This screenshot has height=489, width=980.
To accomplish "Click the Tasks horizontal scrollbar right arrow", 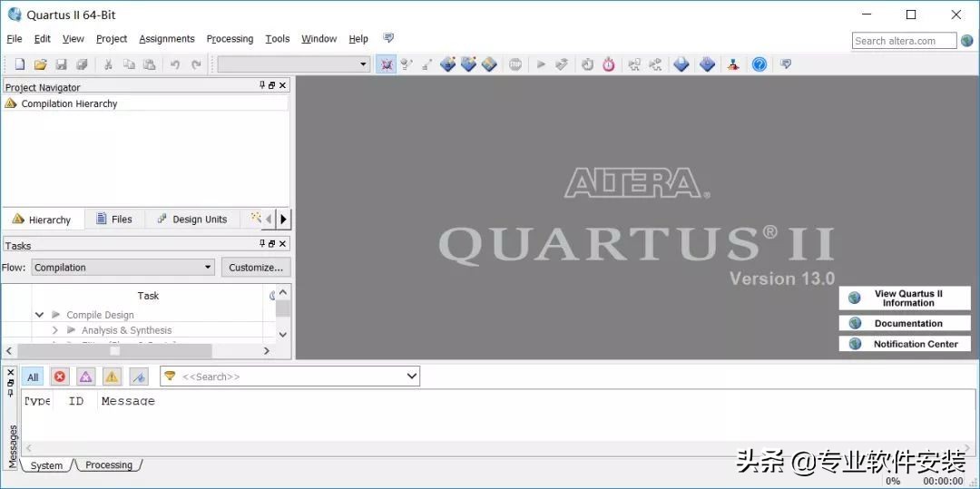I will 267,351.
